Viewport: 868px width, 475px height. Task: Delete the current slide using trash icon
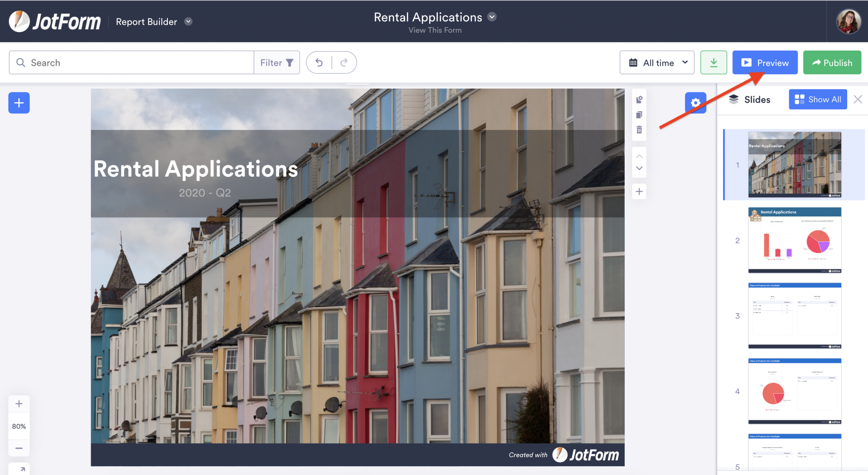click(x=639, y=130)
